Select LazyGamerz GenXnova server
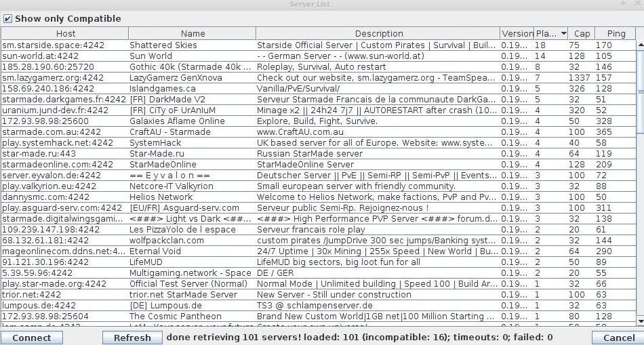This screenshot has height=345, width=644. point(176,78)
